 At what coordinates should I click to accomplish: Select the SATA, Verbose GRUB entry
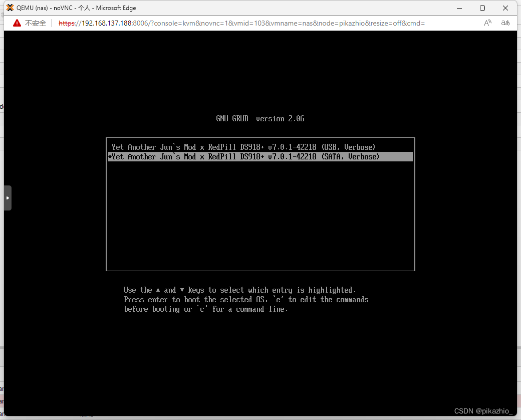pos(260,157)
